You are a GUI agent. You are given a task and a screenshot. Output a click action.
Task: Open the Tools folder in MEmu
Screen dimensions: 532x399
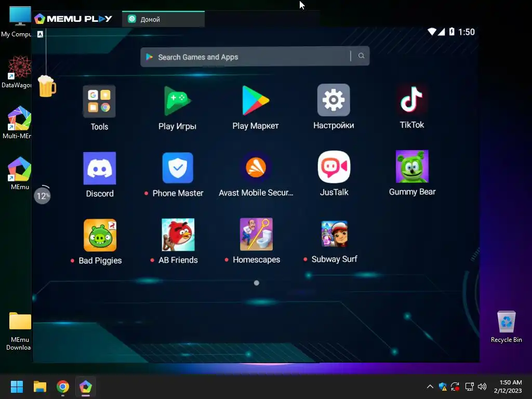[x=99, y=101]
